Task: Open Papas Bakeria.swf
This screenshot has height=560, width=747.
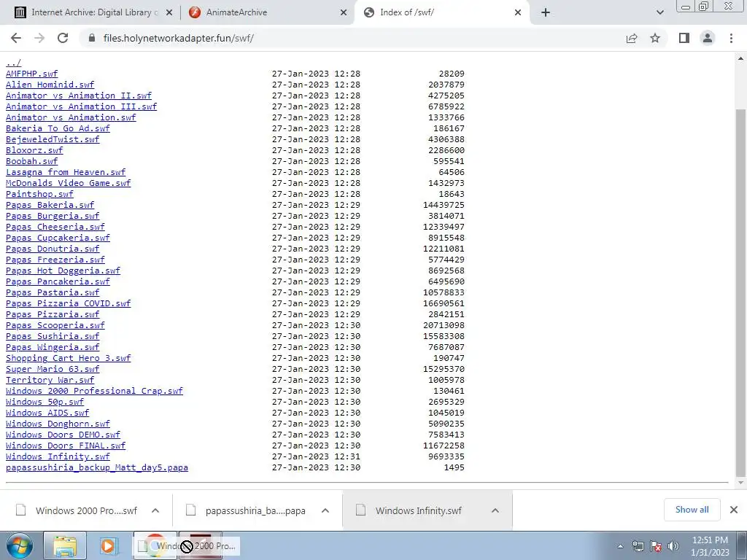Action: (x=50, y=205)
